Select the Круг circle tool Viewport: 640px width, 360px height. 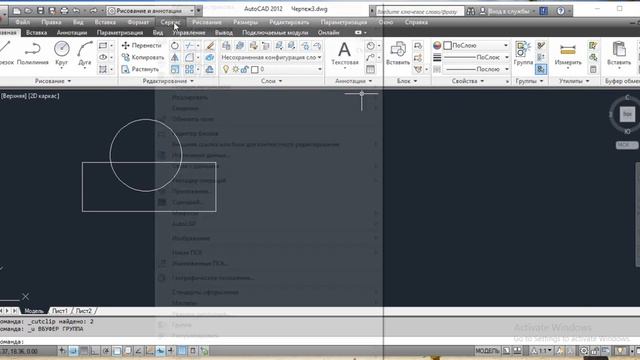tap(62, 53)
